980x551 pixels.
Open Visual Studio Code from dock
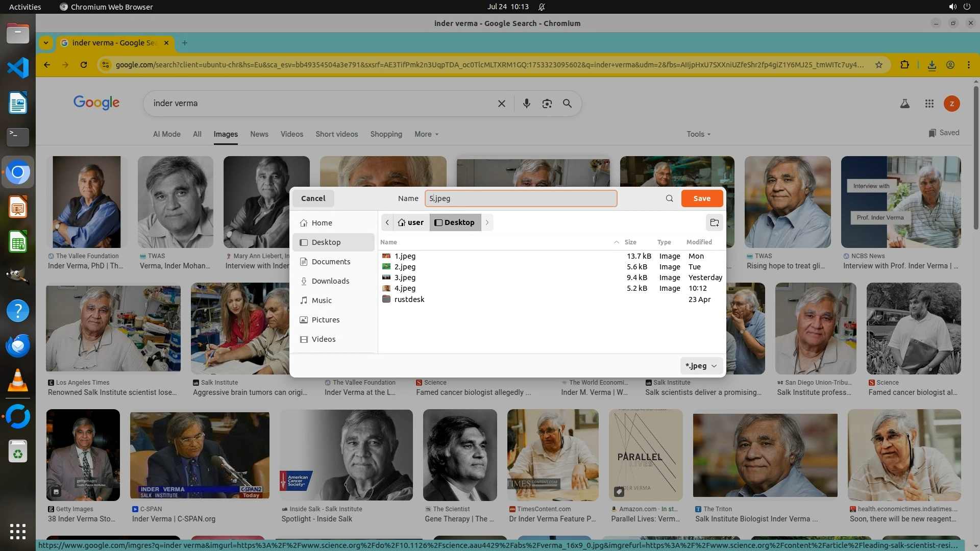click(18, 68)
